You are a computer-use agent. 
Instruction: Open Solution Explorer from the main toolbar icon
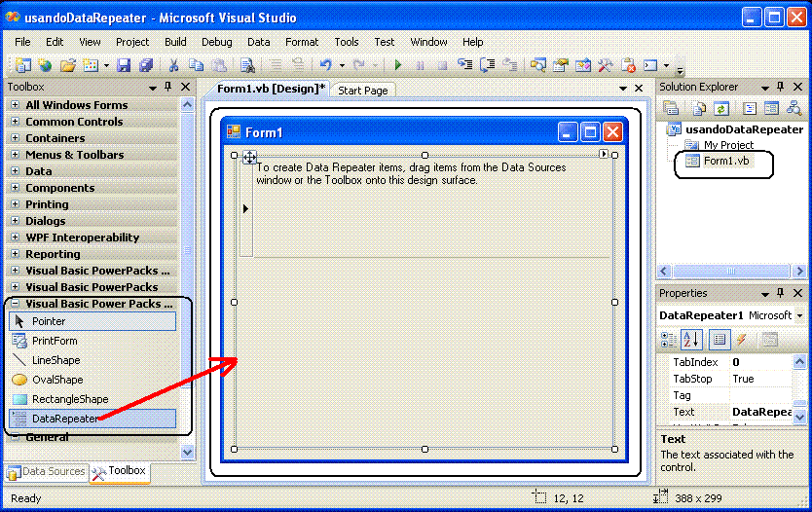click(538, 65)
